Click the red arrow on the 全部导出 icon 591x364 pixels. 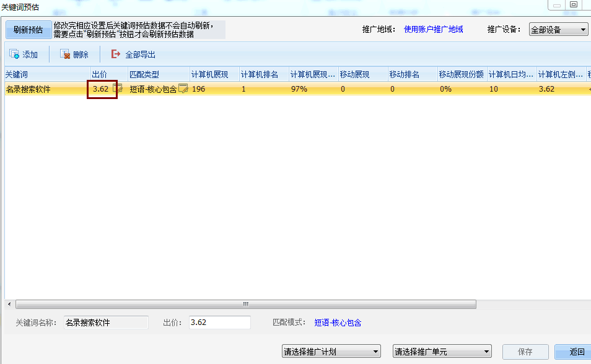[x=118, y=53]
